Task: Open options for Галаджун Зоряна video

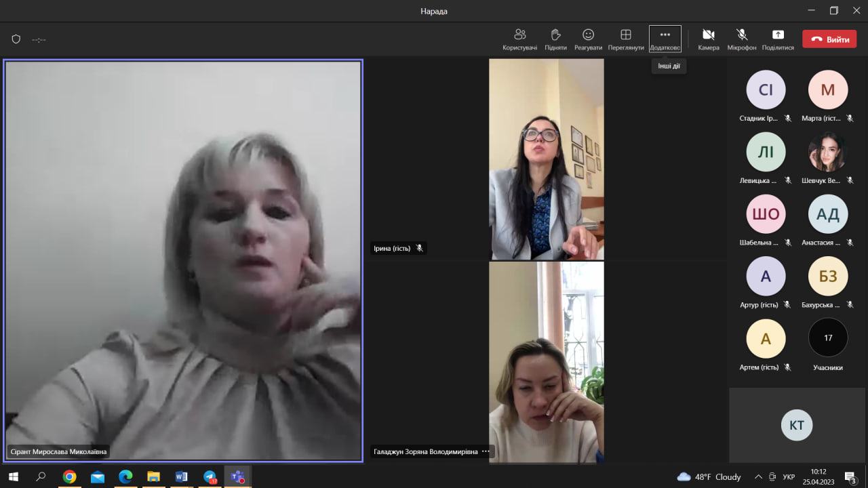Action: pyautogui.click(x=486, y=451)
